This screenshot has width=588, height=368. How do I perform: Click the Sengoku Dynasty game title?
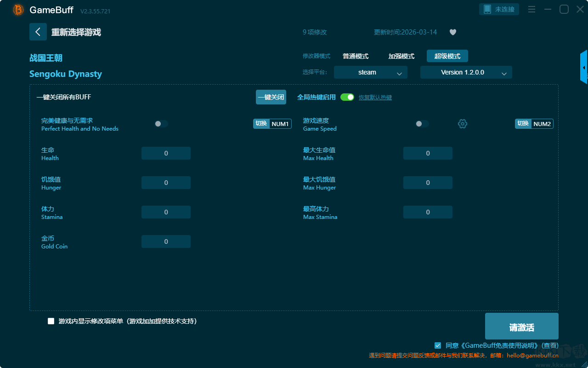pos(66,74)
